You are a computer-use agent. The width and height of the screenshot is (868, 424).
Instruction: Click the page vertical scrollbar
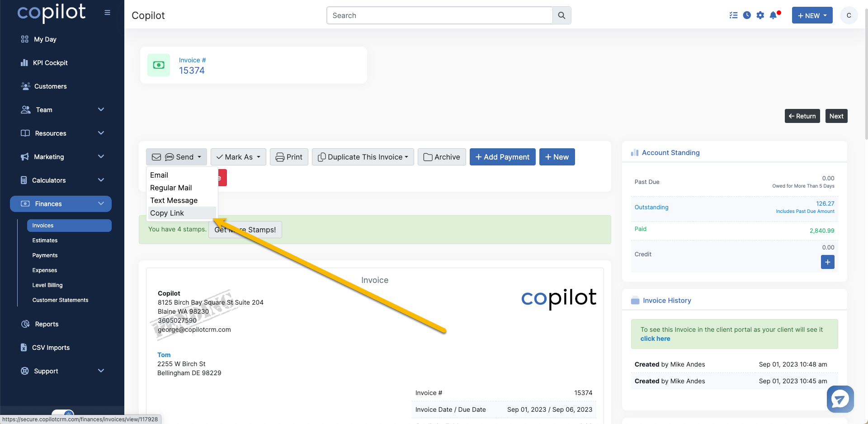coord(866,75)
